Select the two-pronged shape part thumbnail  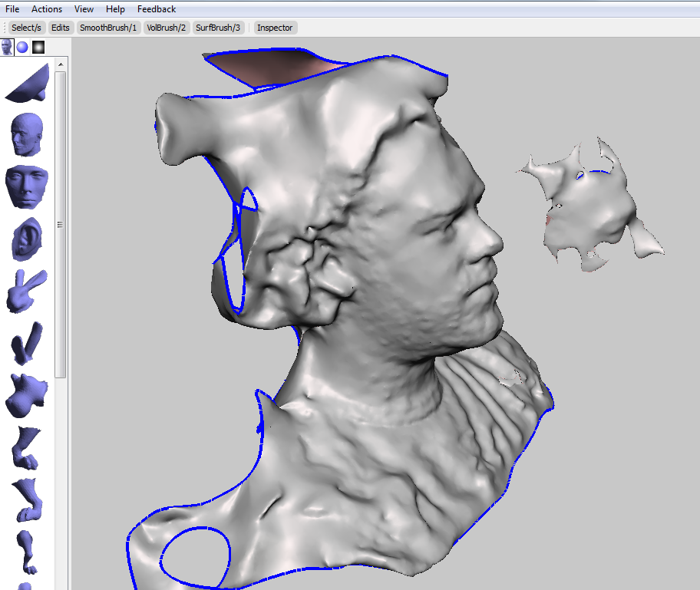click(27, 343)
